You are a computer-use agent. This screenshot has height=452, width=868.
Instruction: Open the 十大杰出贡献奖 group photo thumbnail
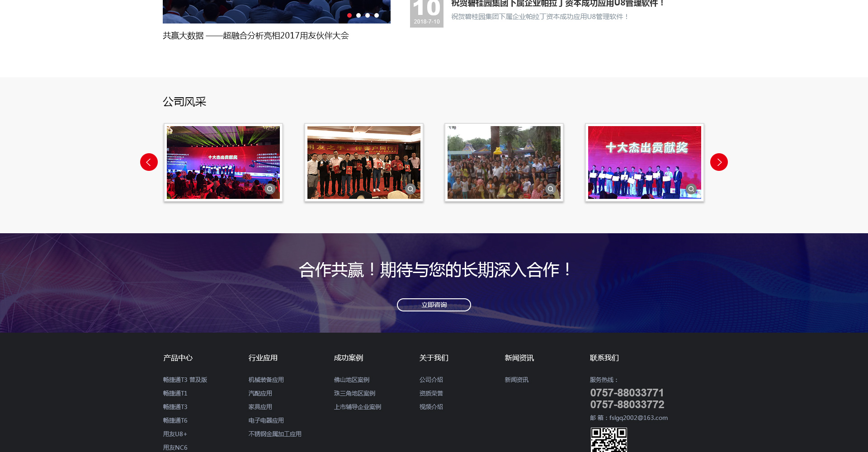point(644,162)
